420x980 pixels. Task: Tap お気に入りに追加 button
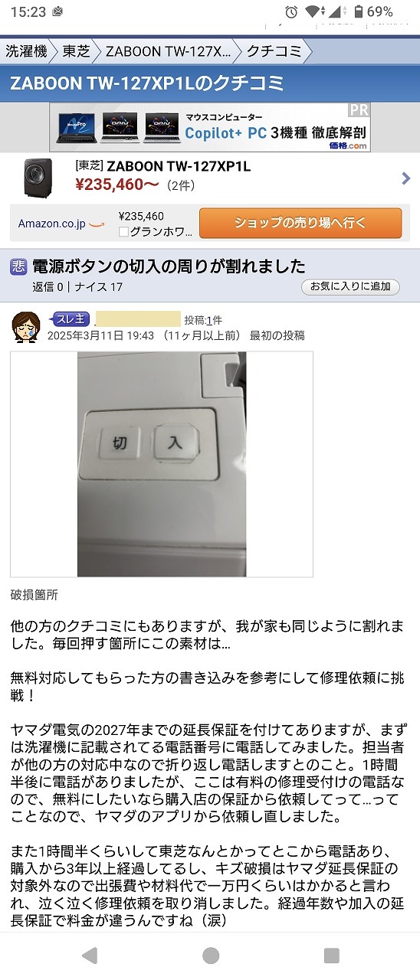[350, 287]
